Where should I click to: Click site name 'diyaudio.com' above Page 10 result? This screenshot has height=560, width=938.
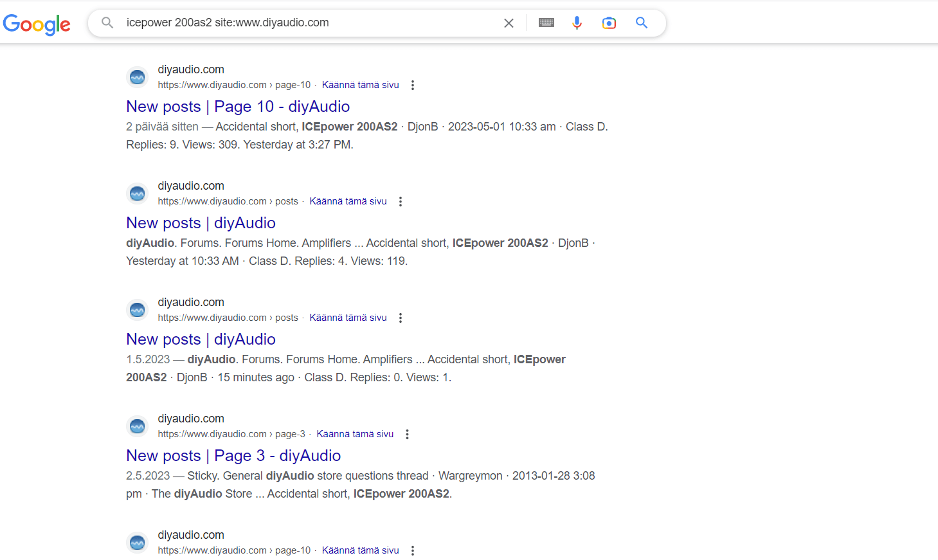click(x=191, y=69)
